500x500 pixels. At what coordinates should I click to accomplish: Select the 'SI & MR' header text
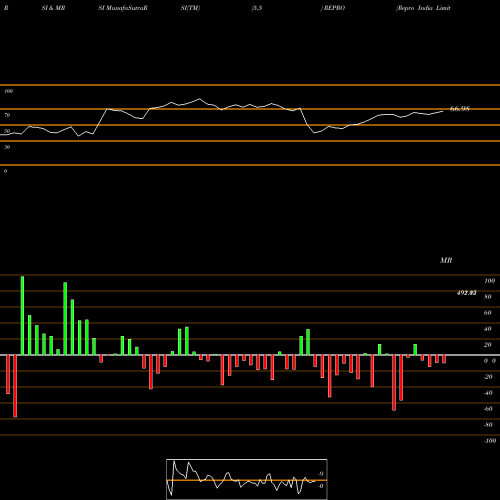coord(53,8)
